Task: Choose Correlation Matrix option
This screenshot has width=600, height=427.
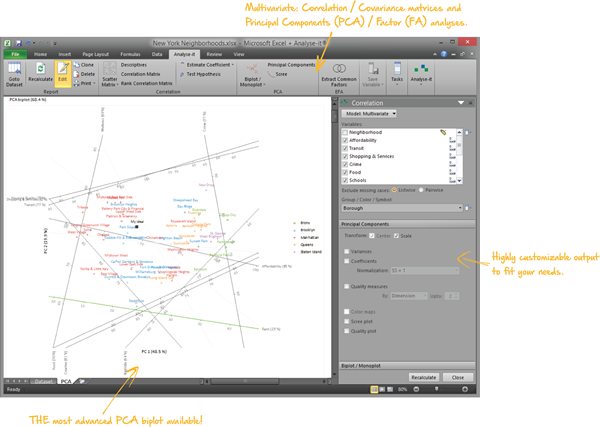Action: pyautogui.click(x=140, y=74)
